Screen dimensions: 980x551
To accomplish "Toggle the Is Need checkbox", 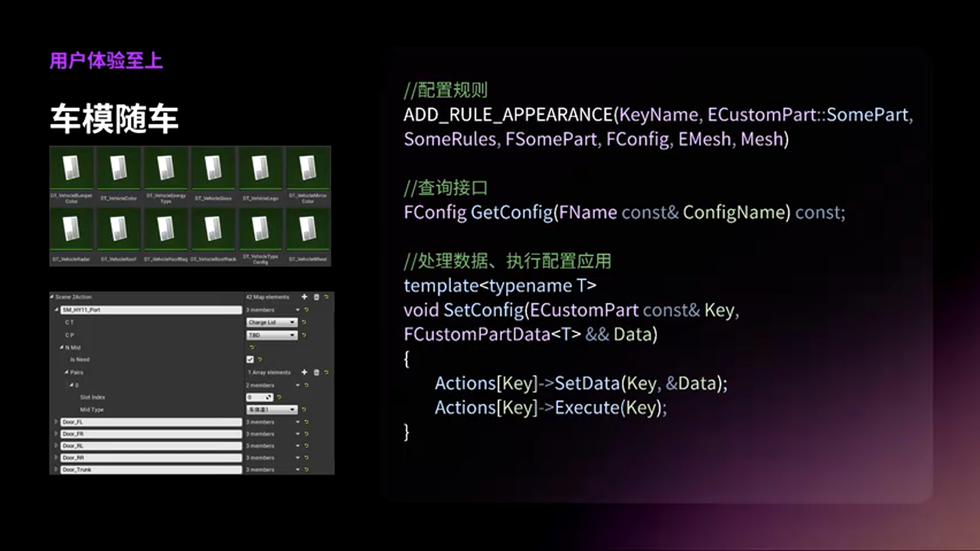I will 250,360.
